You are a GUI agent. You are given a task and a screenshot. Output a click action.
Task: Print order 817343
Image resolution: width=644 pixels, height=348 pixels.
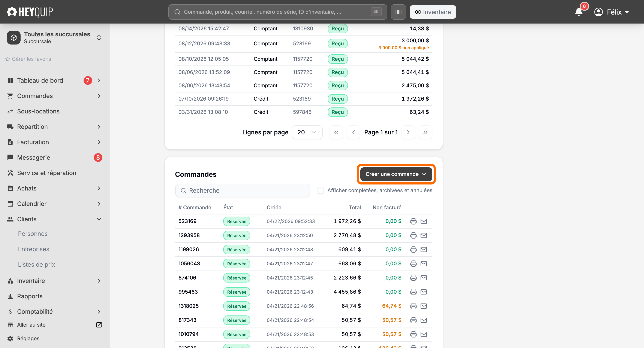pos(413,320)
